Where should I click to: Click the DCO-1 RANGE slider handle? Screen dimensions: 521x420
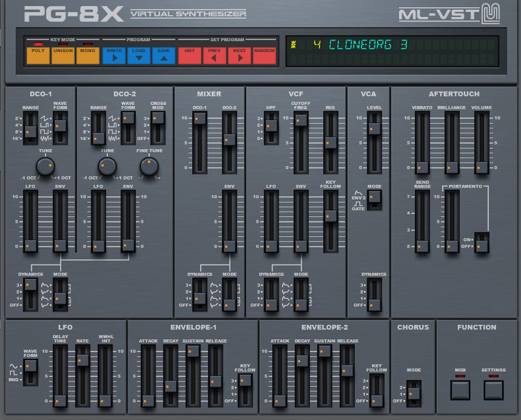[x=31, y=132]
